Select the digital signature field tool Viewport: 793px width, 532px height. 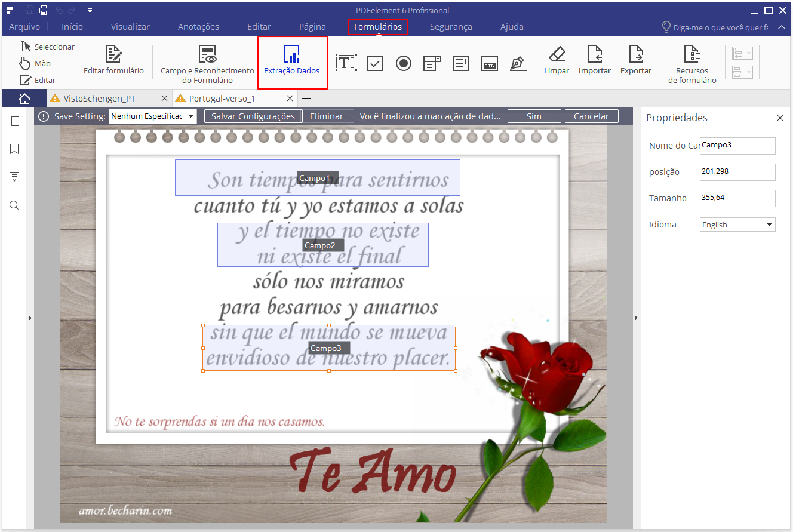point(518,63)
